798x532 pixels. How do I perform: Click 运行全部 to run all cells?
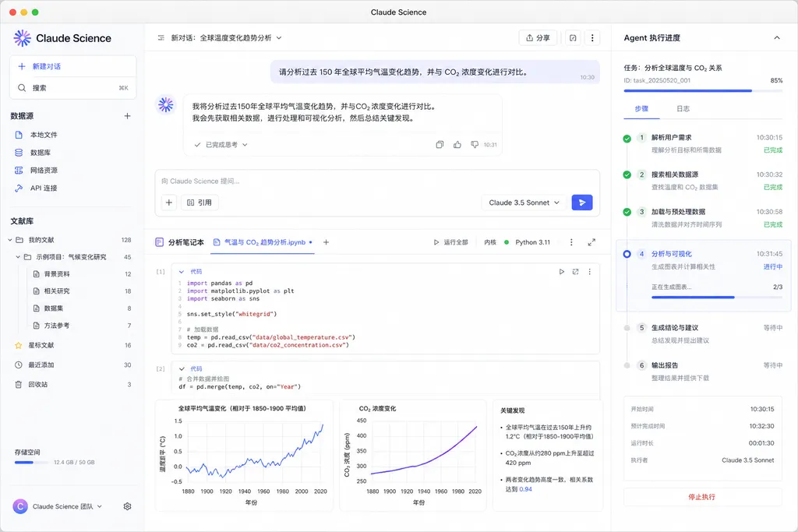pos(451,242)
